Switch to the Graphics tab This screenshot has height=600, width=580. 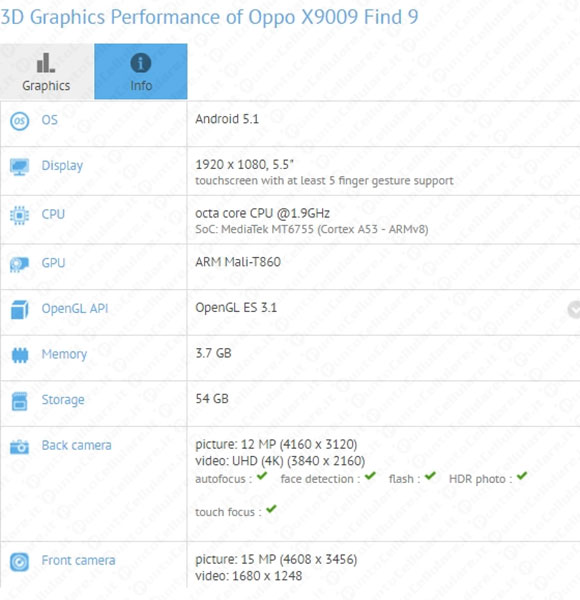point(47,72)
